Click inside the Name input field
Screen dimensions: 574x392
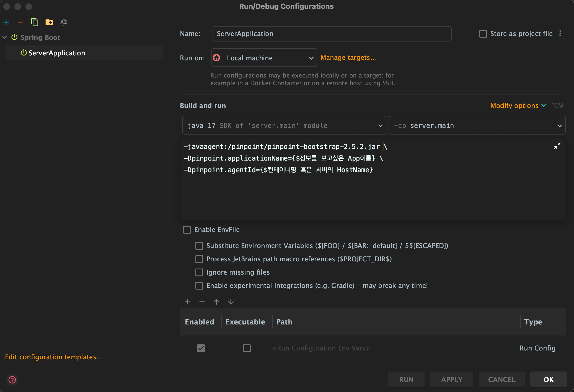pyautogui.click(x=332, y=34)
